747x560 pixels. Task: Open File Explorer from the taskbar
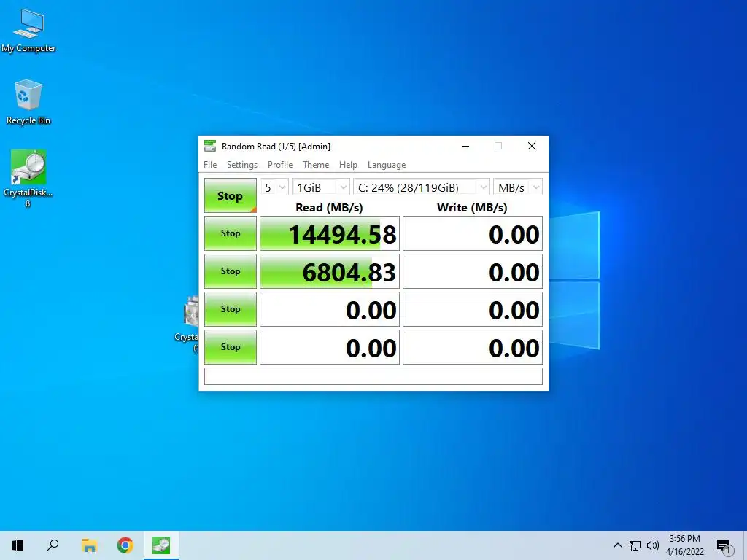89,545
